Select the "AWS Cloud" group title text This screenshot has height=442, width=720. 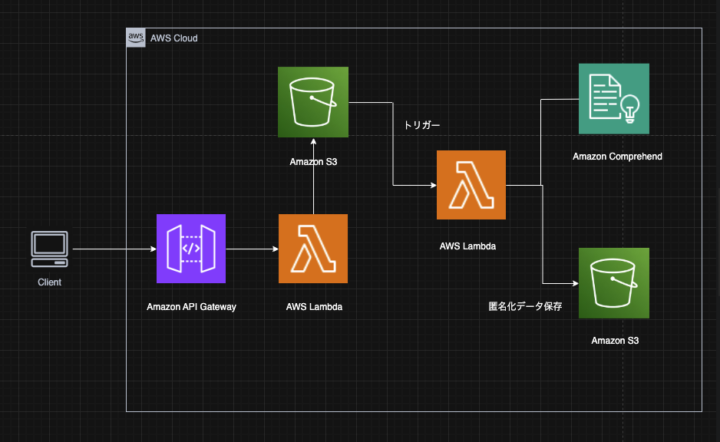tap(174, 38)
